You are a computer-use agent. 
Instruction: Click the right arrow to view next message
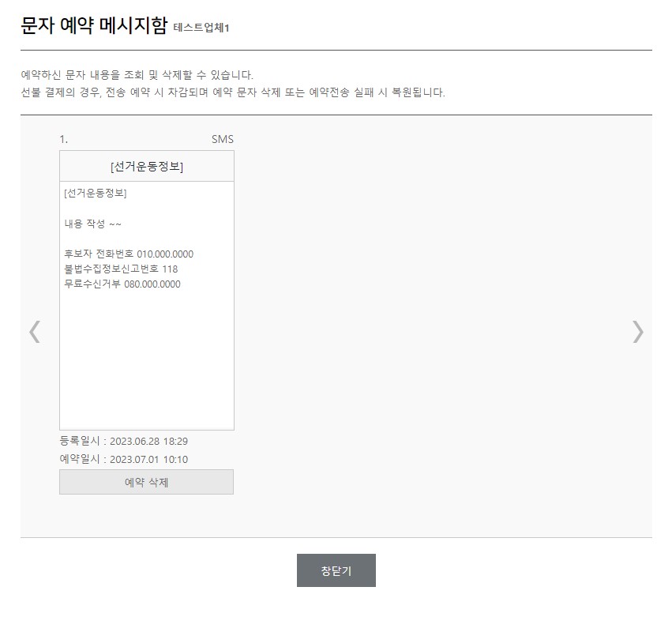point(638,332)
